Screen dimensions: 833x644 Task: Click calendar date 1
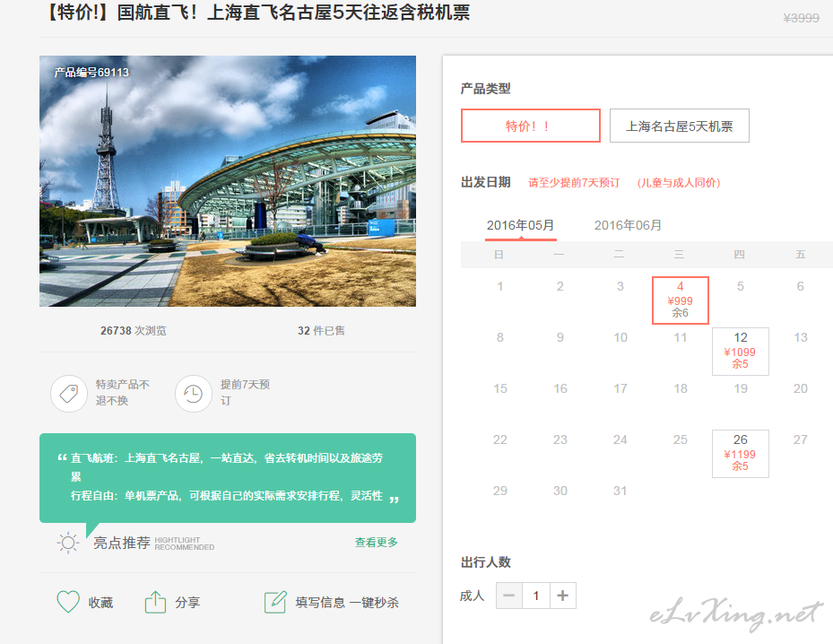click(x=500, y=286)
